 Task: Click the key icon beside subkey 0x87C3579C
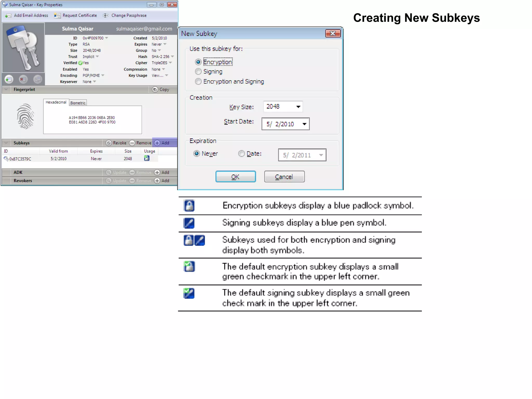click(x=6, y=158)
